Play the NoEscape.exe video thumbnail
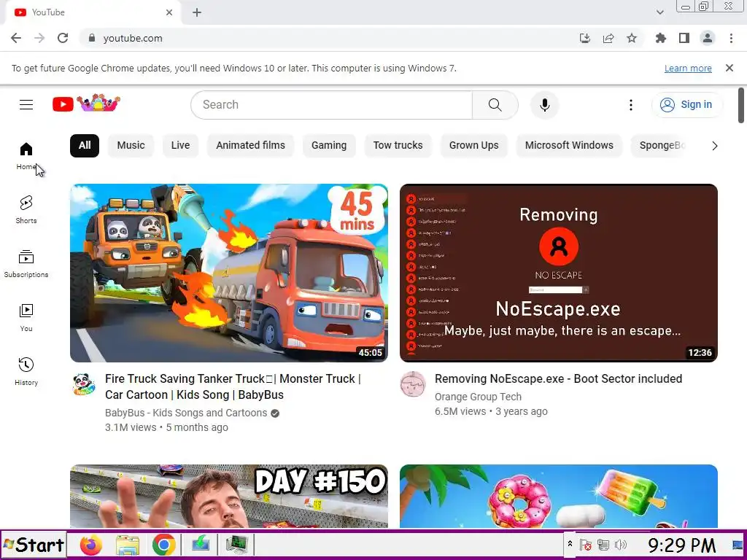This screenshot has width=747, height=560. [559, 273]
